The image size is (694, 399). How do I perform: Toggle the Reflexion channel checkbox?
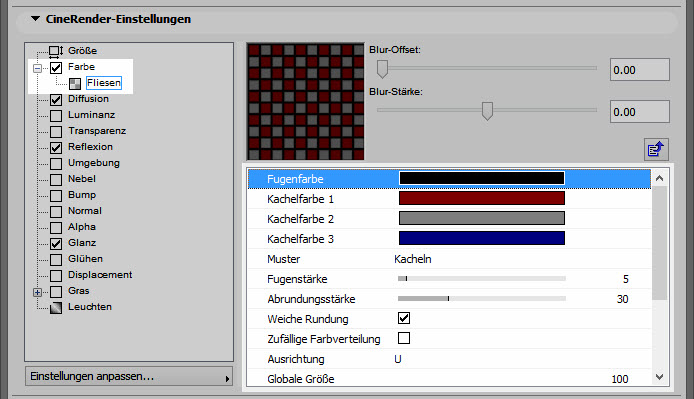tap(56, 147)
